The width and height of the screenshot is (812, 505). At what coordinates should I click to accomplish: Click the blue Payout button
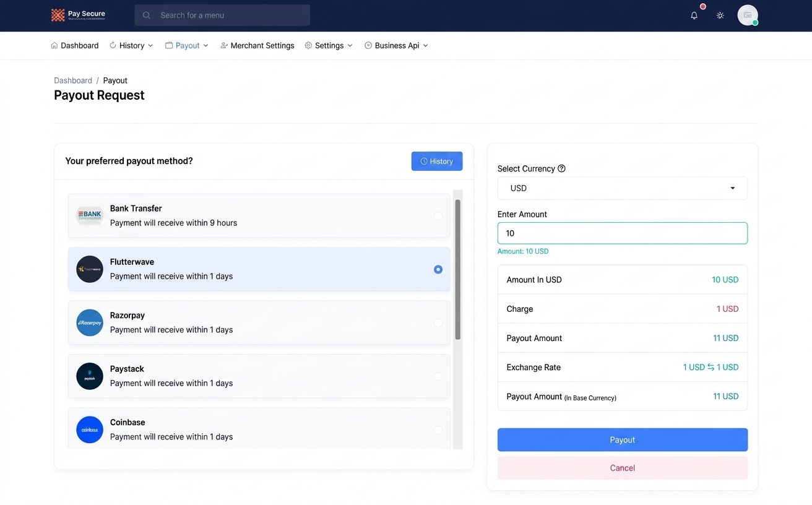click(x=622, y=440)
